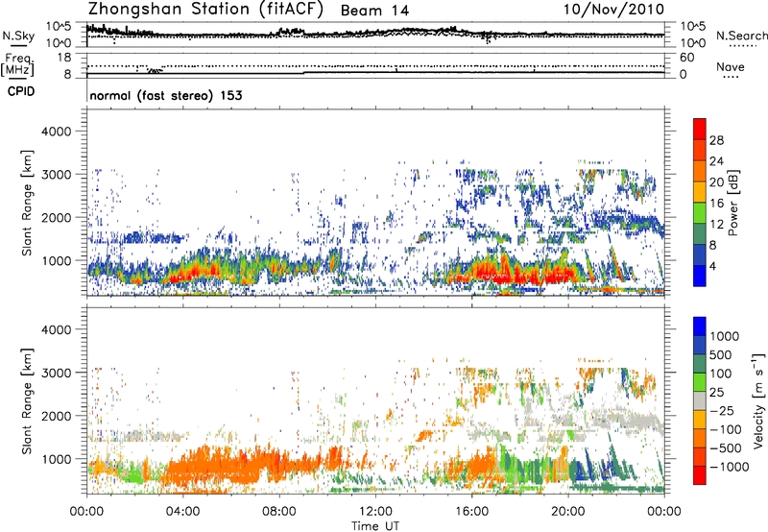Screen dimensions: 768x532
Task: Select the "20:00" time tick label
Action: pyautogui.click(x=567, y=512)
